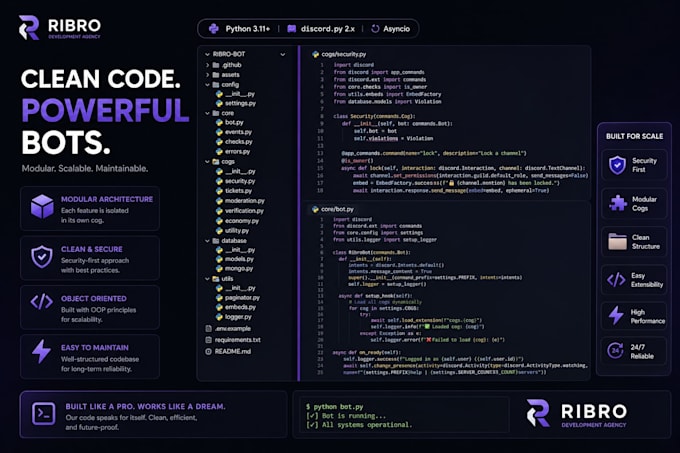The height and width of the screenshot is (453, 680).
Task: Switch to the core/bot.py editor tab
Action: pos(333,209)
